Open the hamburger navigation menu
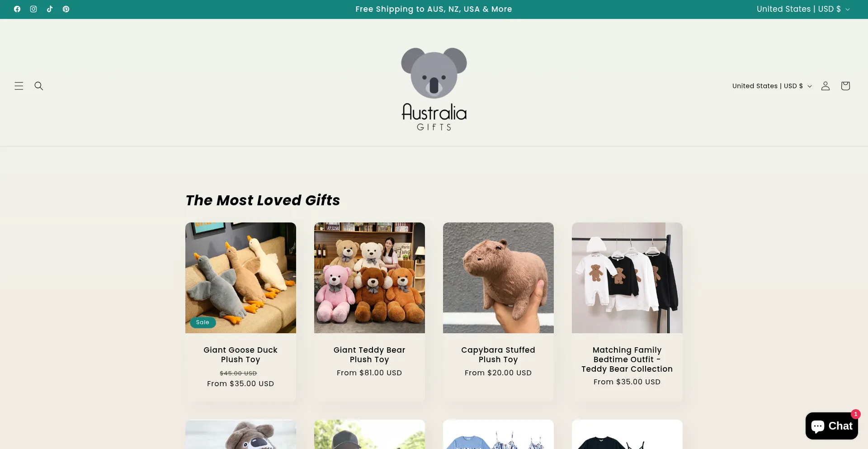The image size is (868, 449). [19, 86]
